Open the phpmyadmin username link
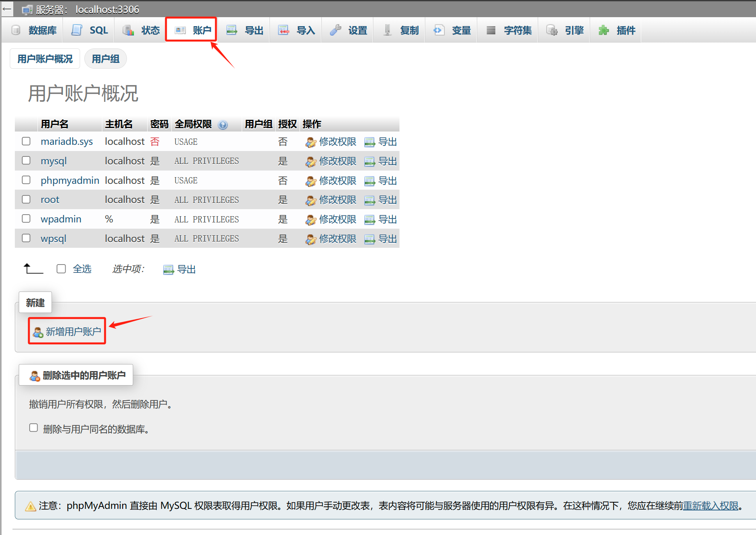This screenshot has width=756, height=535. pos(70,180)
